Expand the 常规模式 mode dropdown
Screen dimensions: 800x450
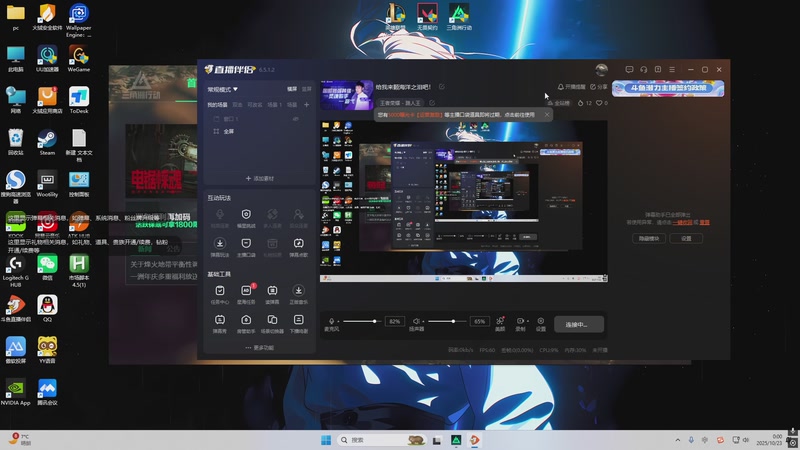[222, 89]
